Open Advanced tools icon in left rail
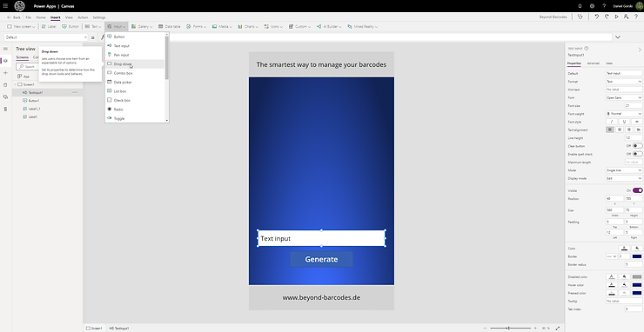The width and height of the screenshot is (644, 332). click(x=5, y=109)
